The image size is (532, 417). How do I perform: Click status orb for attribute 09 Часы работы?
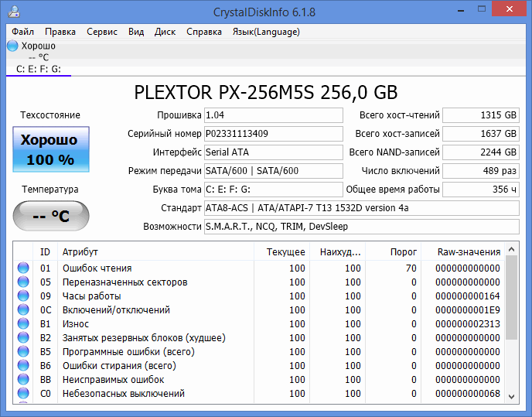[23, 296]
